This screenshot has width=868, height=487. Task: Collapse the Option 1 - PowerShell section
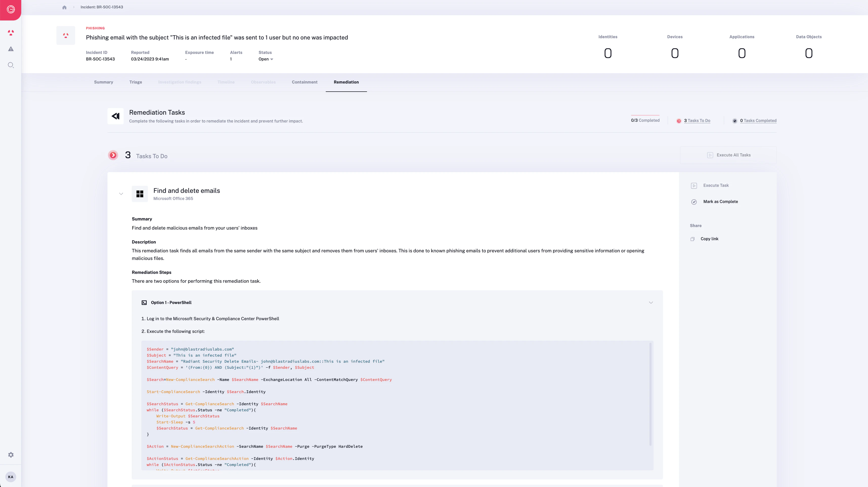(x=651, y=302)
